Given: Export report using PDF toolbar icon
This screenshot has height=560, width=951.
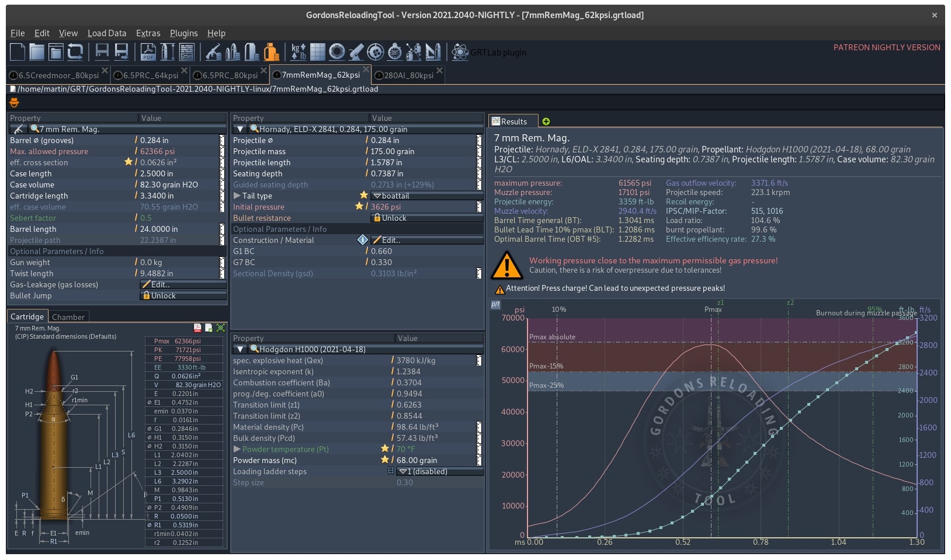Looking at the screenshot, I should click(148, 52).
